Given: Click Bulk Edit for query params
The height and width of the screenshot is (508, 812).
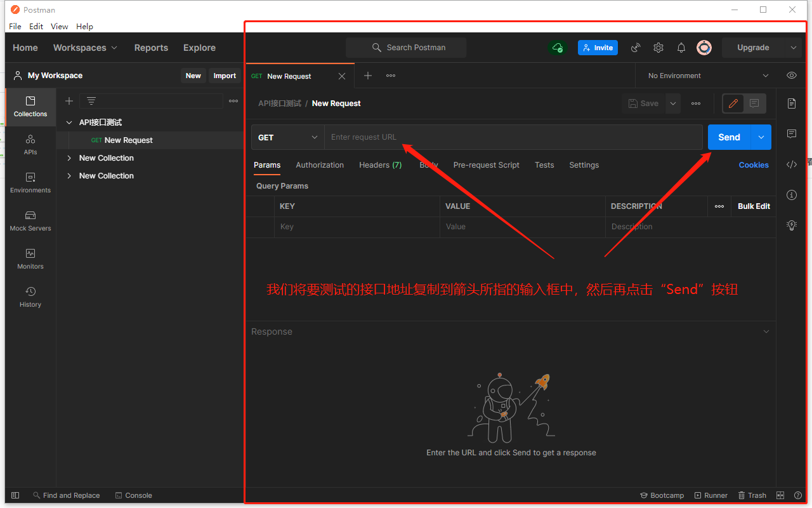Looking at the screenshot, I should click(754, 206).
